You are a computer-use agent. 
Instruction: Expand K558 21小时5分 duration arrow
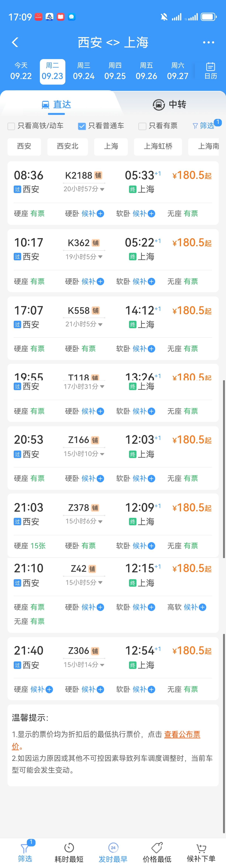click(x=100, y=325)
